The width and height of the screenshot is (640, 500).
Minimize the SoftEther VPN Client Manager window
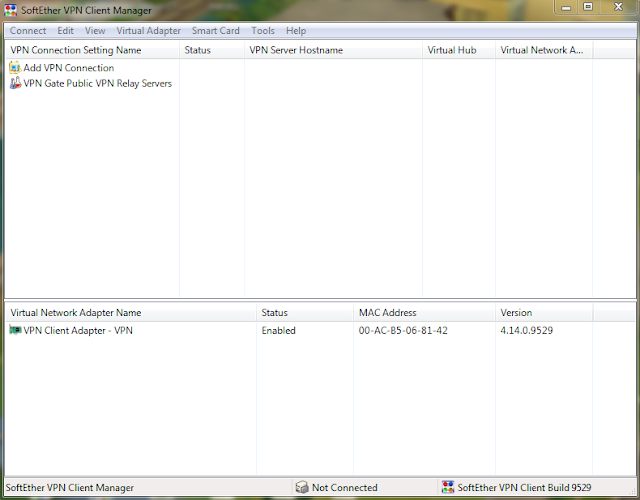tap(566, 7)
